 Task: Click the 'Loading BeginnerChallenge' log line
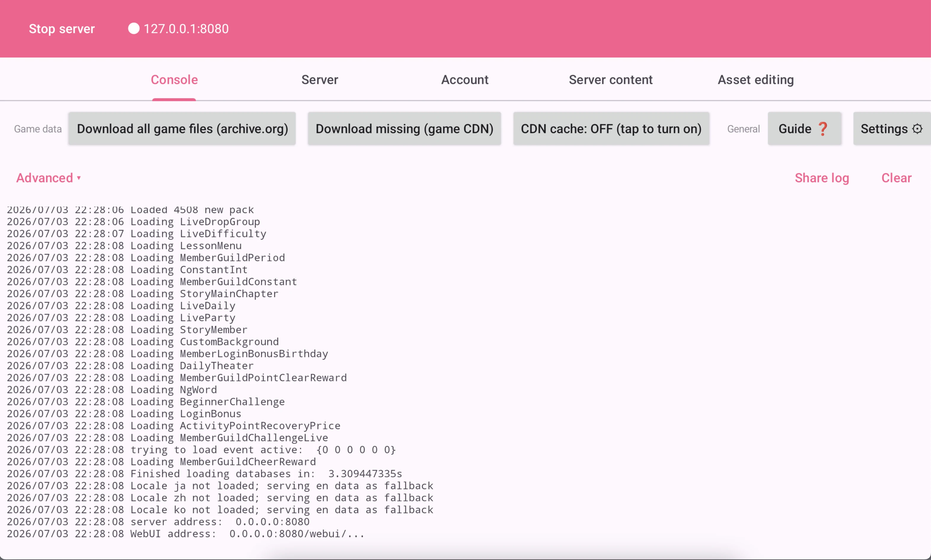coord(146,402)
